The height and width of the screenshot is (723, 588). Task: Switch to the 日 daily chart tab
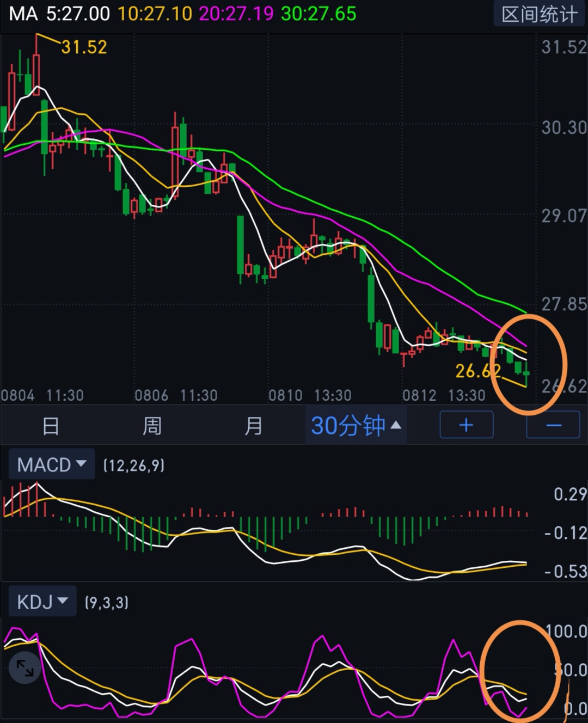pos(51,425)
